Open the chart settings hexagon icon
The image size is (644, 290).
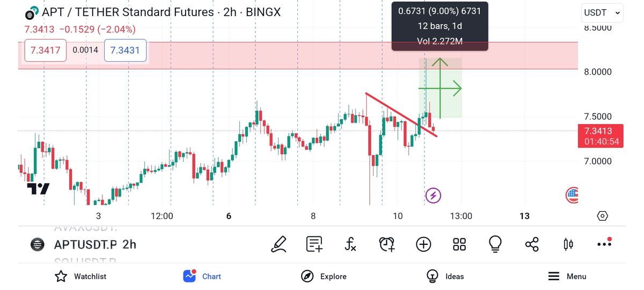[602, 216]
